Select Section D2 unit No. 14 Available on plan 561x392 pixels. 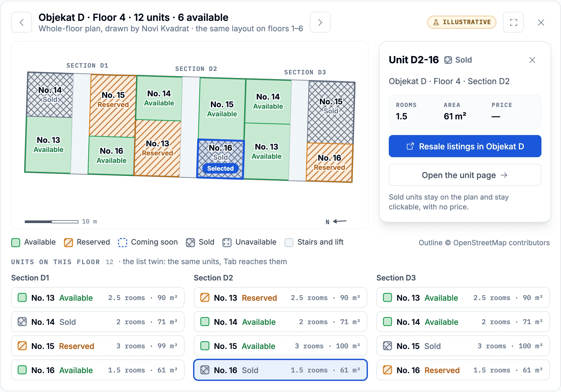click(159, 98)
